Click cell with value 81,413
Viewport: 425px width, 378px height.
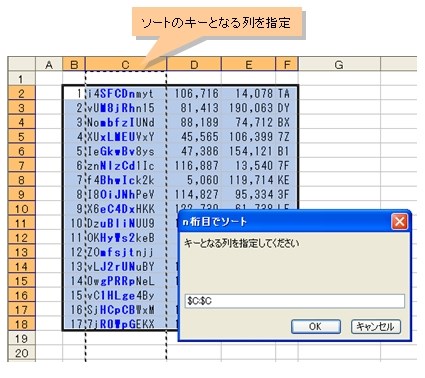pyautogui.click(x=194, y=108)
